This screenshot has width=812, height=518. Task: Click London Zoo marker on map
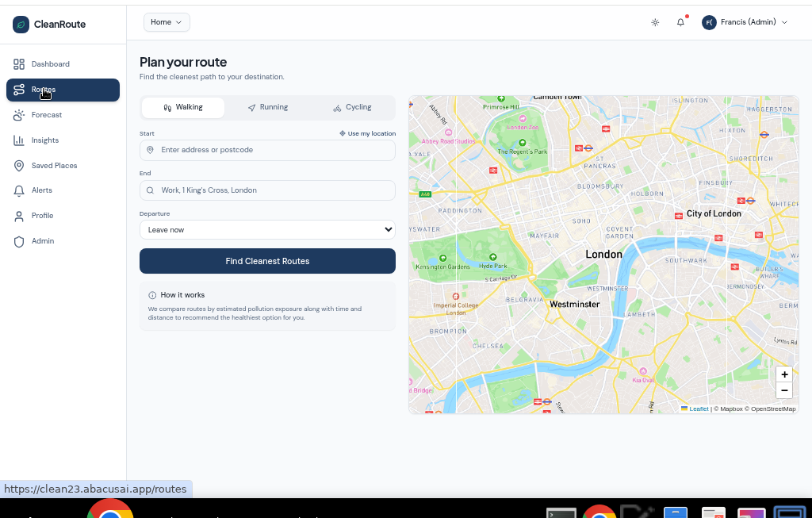(523, 119)
